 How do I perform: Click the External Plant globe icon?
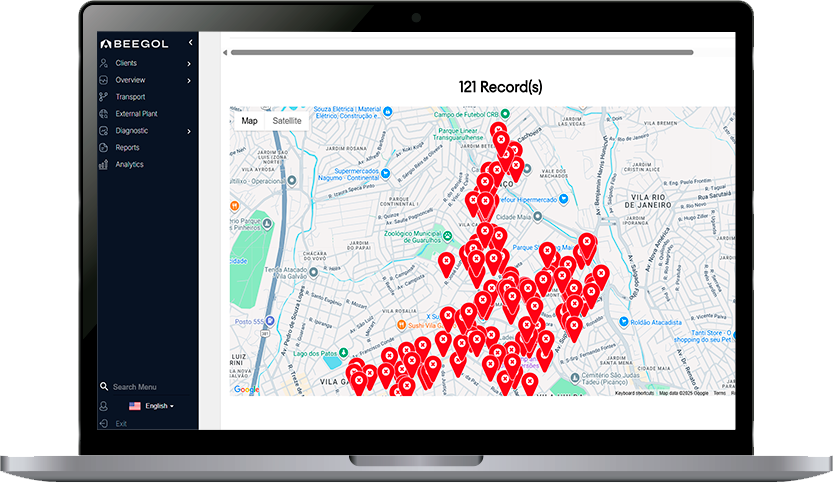(104, 114)
